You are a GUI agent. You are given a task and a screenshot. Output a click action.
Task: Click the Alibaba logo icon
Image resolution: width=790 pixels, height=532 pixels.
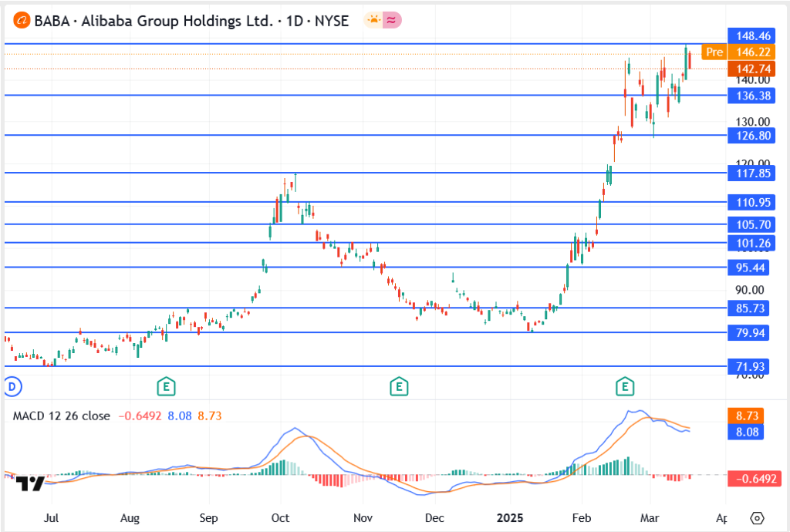[x=22, y=21]
